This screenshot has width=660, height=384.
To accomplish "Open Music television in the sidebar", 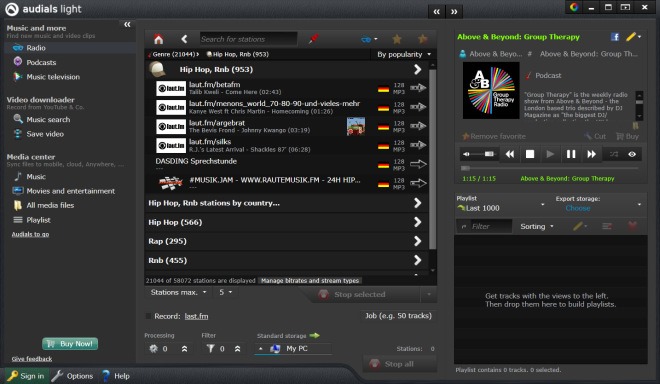I will tap(53, 77).
